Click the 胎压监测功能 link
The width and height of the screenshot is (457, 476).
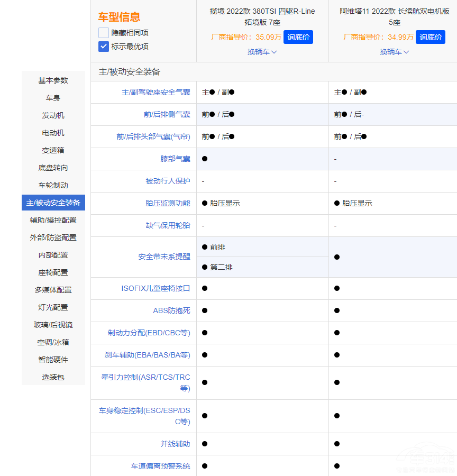point(167,203)
